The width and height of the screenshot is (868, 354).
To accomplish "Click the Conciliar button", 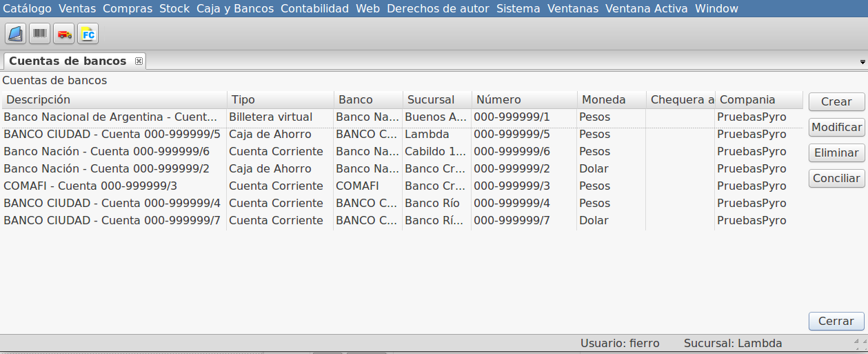I will [836, 178].
